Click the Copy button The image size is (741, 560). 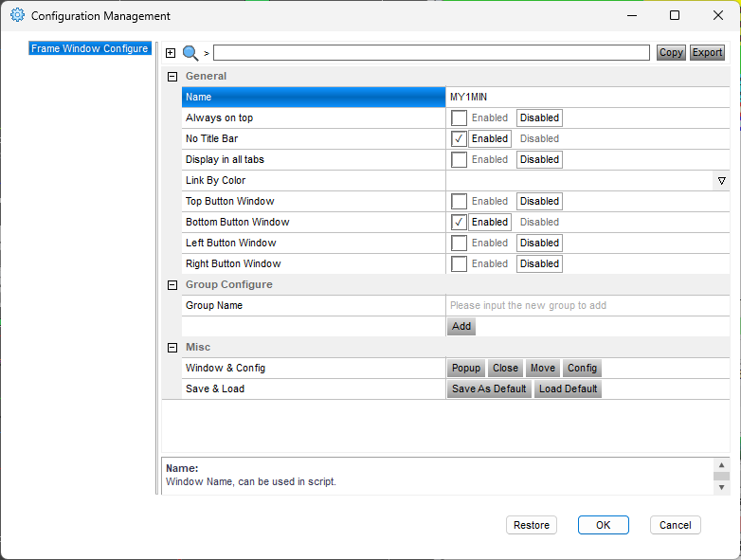(671, 53)
